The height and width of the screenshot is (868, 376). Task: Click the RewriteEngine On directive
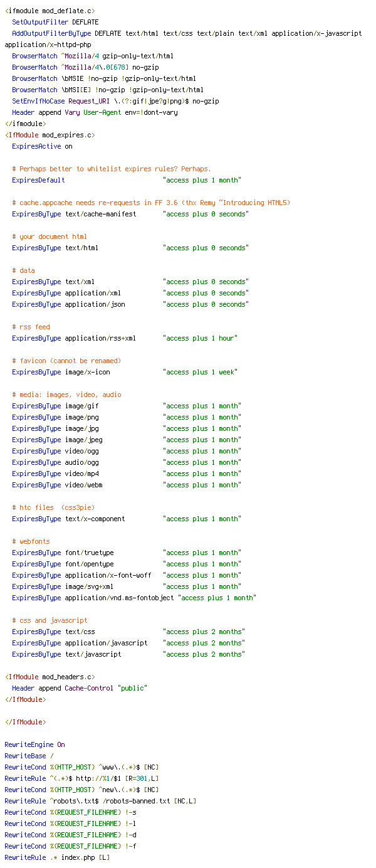tap(34, 744)
